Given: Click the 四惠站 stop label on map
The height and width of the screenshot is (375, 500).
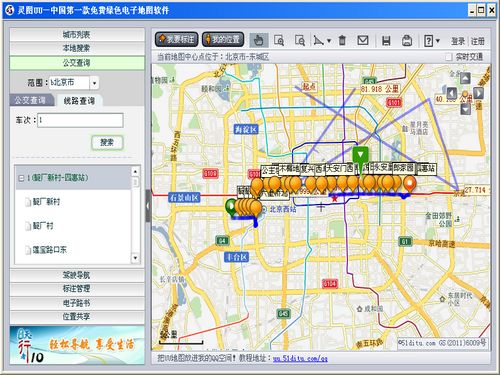Looking at the screenshot, I should [x=426, y=168].
